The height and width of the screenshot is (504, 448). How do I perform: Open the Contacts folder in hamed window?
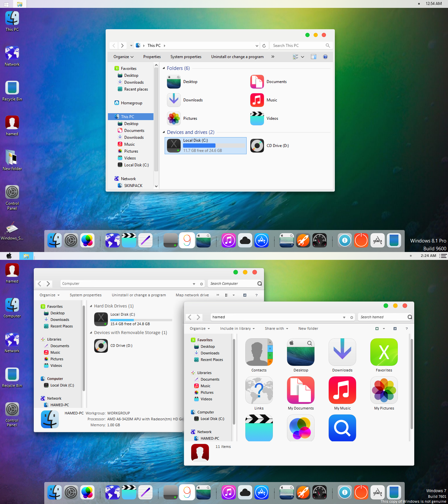259,356
